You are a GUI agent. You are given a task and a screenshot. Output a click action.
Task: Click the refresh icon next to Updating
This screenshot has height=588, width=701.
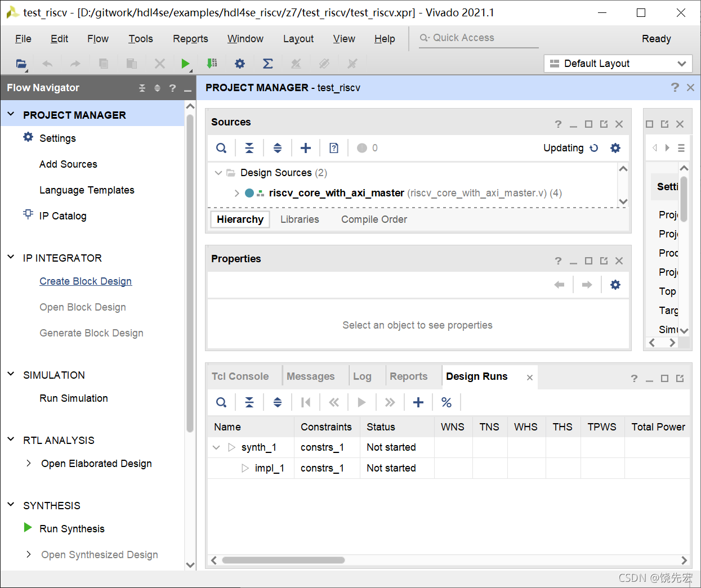594,148
